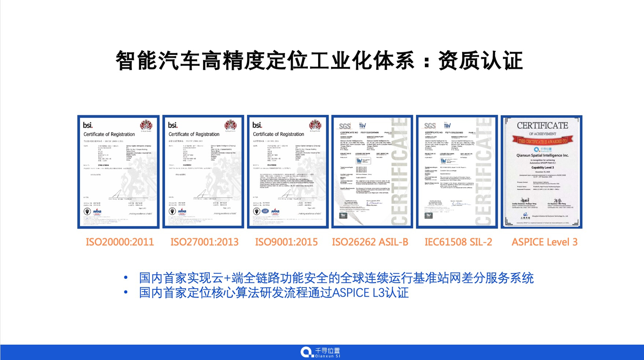Screen dimensions: 644x360
Task: Click Capability Level 3 text on ASPICE certificate
Action: coord(543,167)
